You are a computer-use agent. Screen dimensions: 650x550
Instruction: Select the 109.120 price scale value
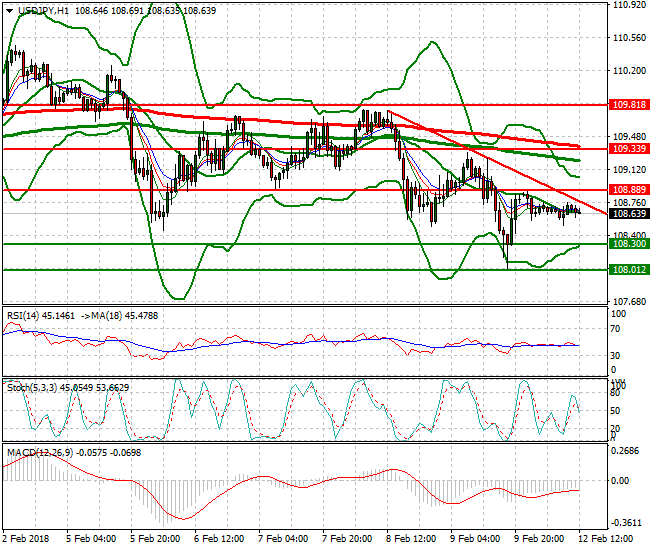click(x=629, y=170)
